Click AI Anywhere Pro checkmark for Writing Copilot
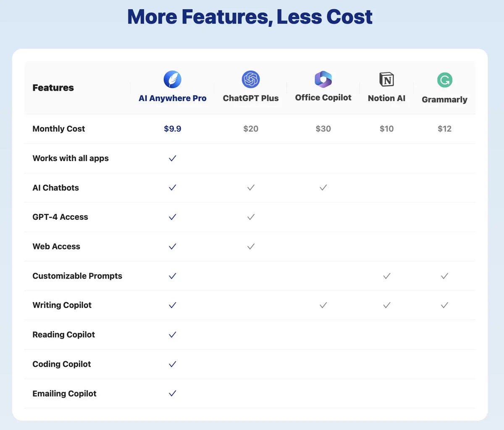 [172, 305]
